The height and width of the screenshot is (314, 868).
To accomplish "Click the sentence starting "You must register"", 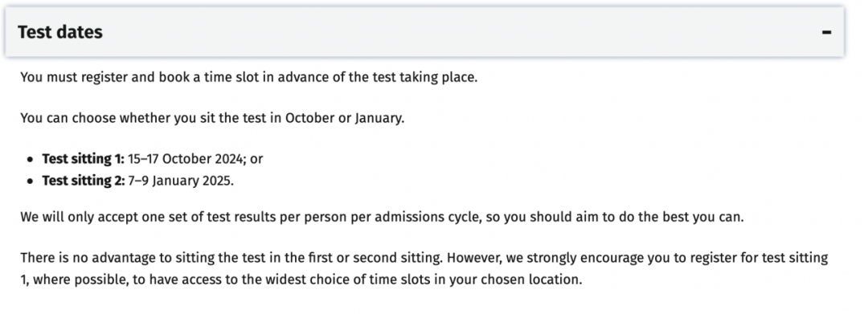I will click(248, 77).
